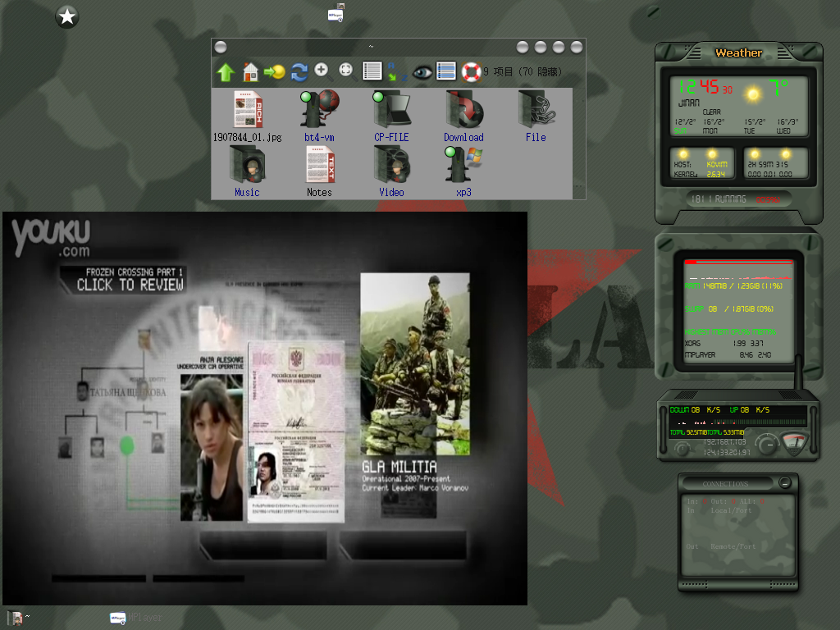840x630 pixels.
Task: Click 'CLICK TO REVIEW' banner in video
Action: [x=130, y=285]
